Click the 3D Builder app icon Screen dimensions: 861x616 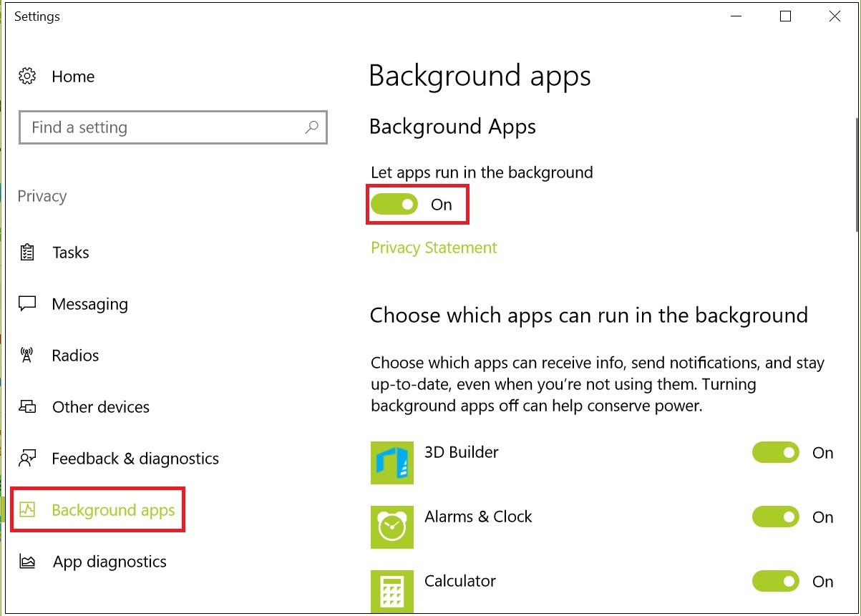pos(392,463)
